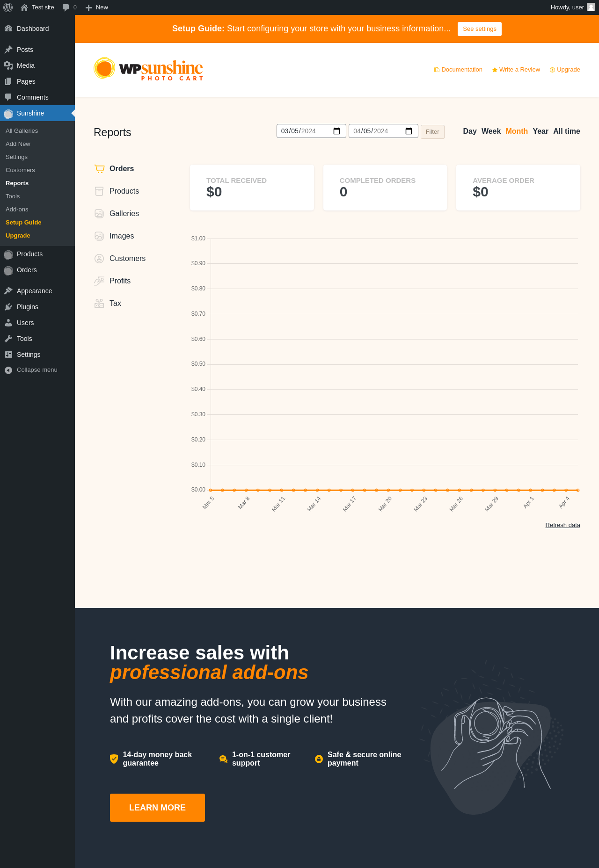This screenshot has width=599, height=868.
Task: Click the Plugins plug icon
Action: click(x=8, y=307)
